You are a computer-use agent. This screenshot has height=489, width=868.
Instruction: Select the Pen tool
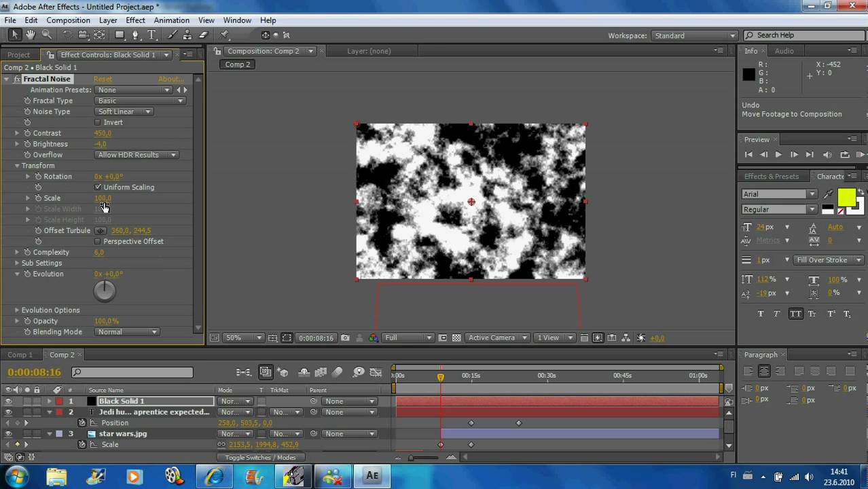[136, 35]
